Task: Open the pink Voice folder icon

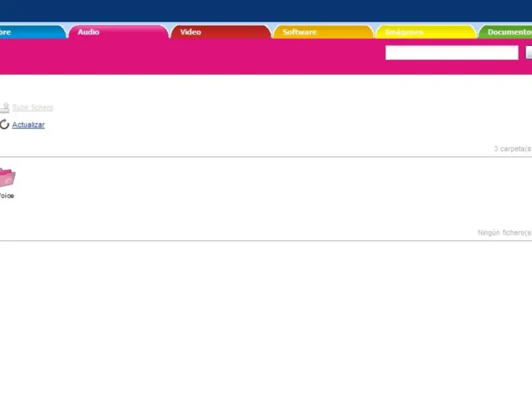Action: point(7,178)
